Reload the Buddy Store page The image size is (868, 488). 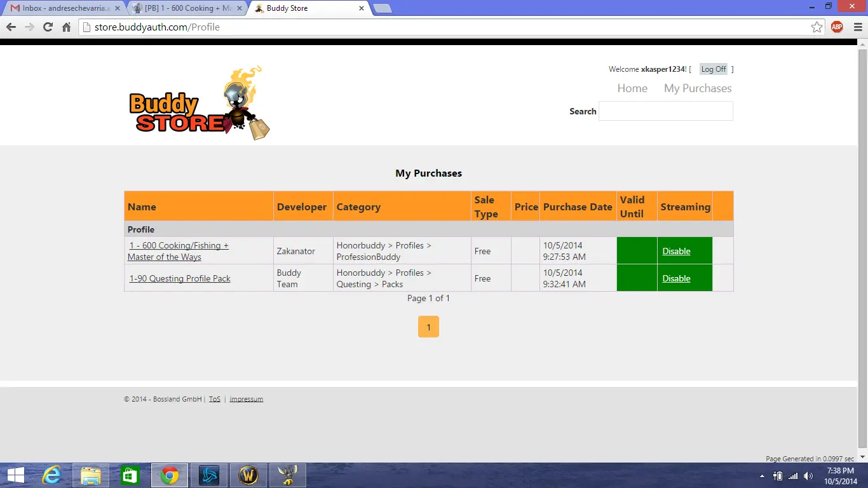point(48,27)
